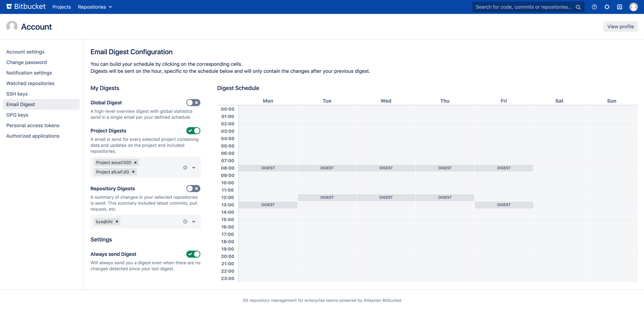Open the administration gear icon
Viewport: 644px width, 315px height.
pos(607,7)
